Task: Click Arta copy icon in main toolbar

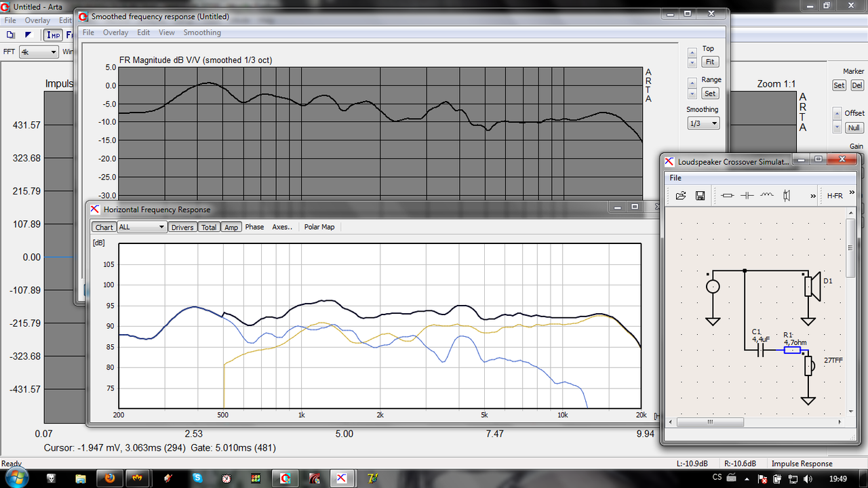Action: (10, 35)
